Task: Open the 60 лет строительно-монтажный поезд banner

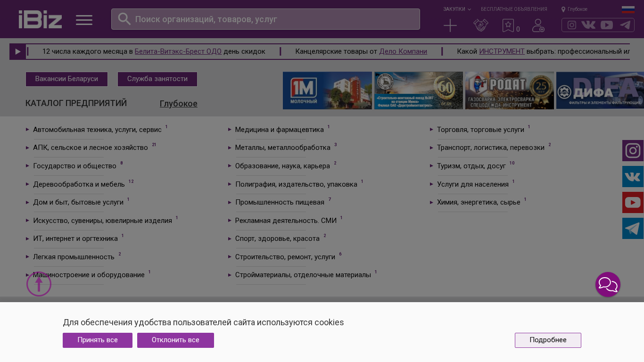Action: click(419, 90)
